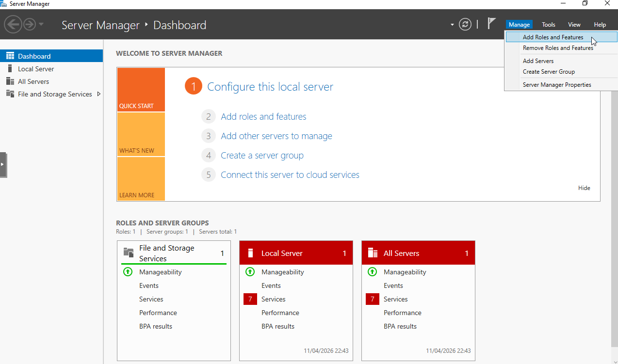Click the forward navigation arrow icon

[30, 25]
